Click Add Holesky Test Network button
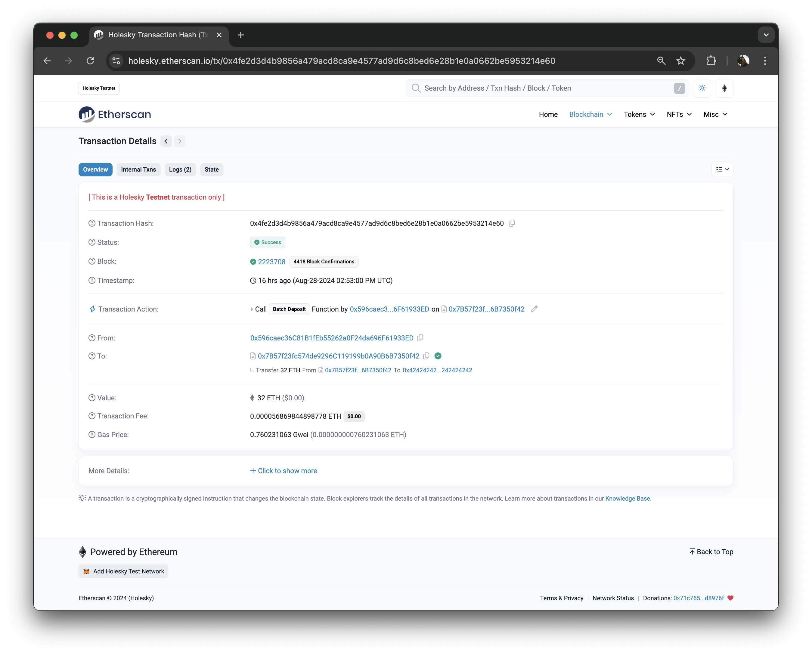 tap(123, 571)
